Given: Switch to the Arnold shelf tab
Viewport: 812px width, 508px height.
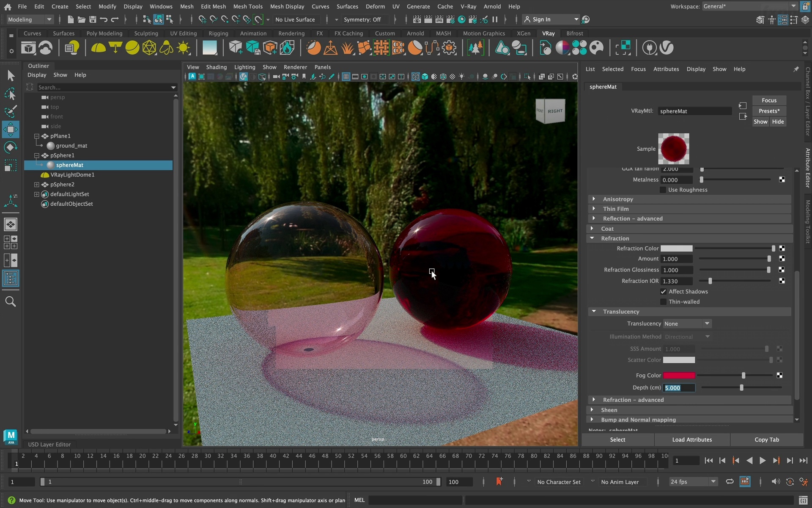Looking at the screenshot, I should coord(415,33).
